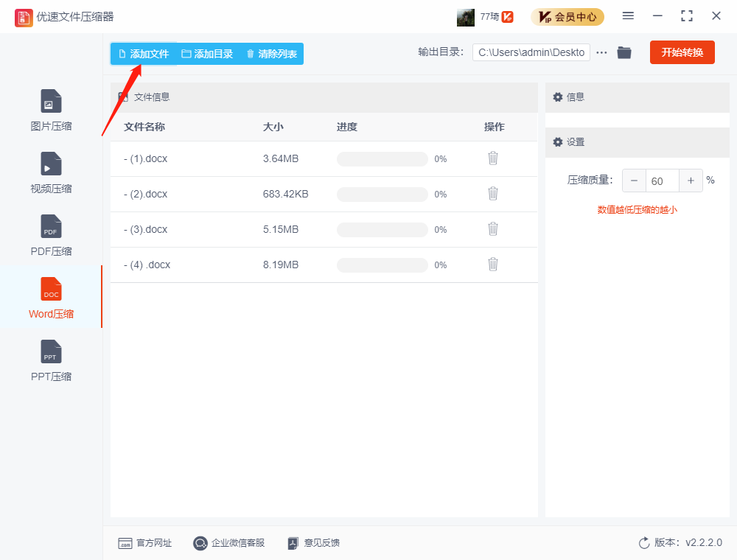Open the hamburger menu
Screen dimensions: 737x560
click(x=628, y=15)
